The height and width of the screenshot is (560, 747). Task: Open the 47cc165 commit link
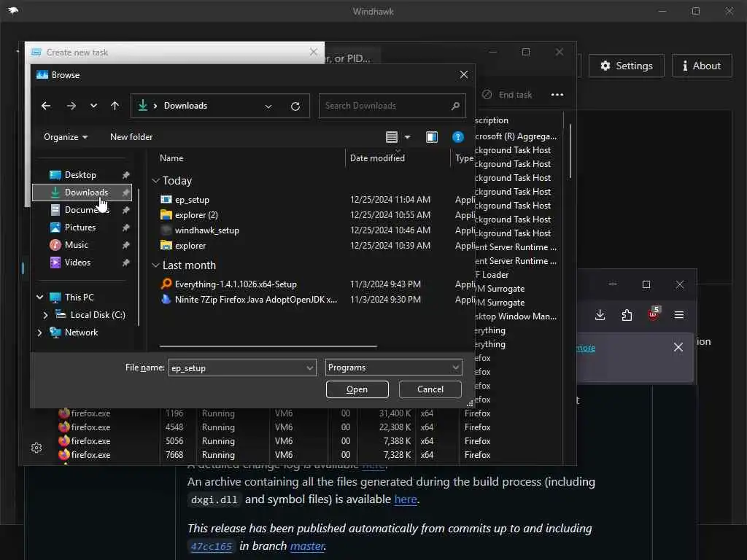click(211, 546)
